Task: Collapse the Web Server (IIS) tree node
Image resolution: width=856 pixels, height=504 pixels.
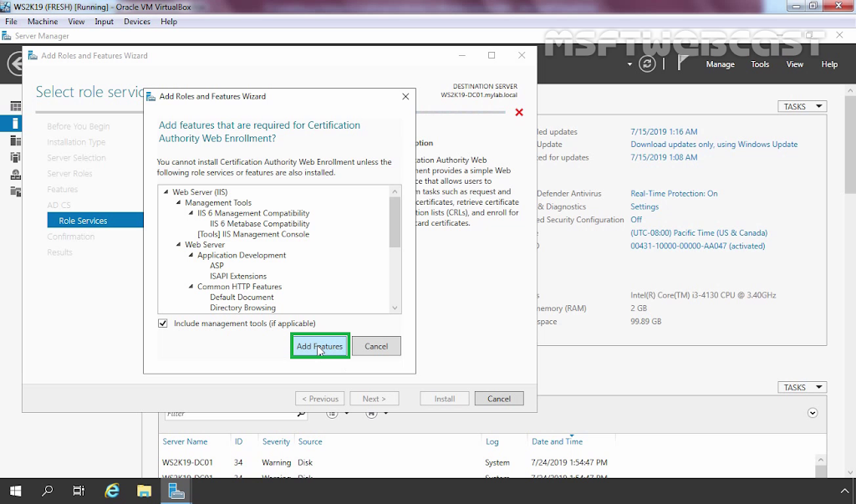Action: [166, 191]
